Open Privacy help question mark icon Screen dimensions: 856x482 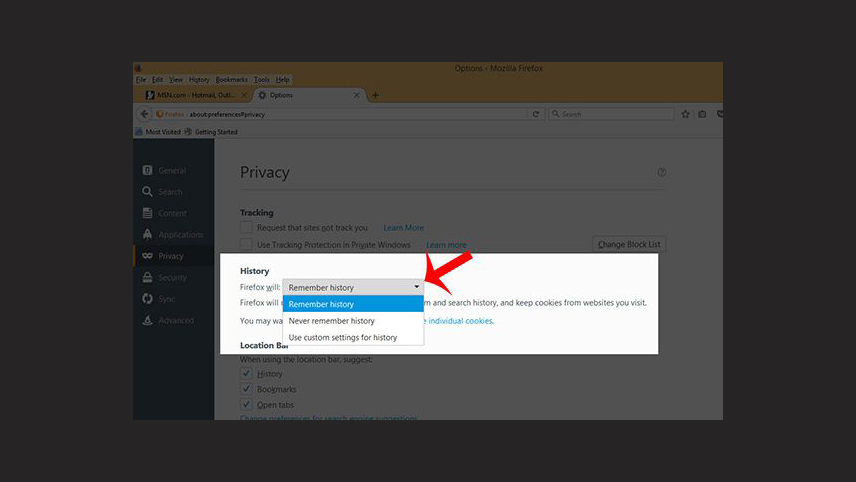[x=662, y=172]
